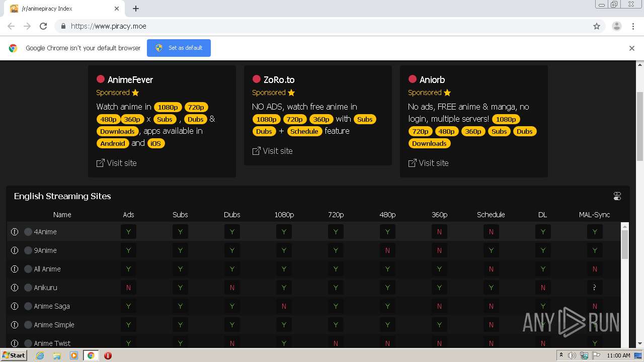The width and height of the screenshot is (644, 362).
Task: Show hidden tray icons arrow
Action: click(561, 355)
